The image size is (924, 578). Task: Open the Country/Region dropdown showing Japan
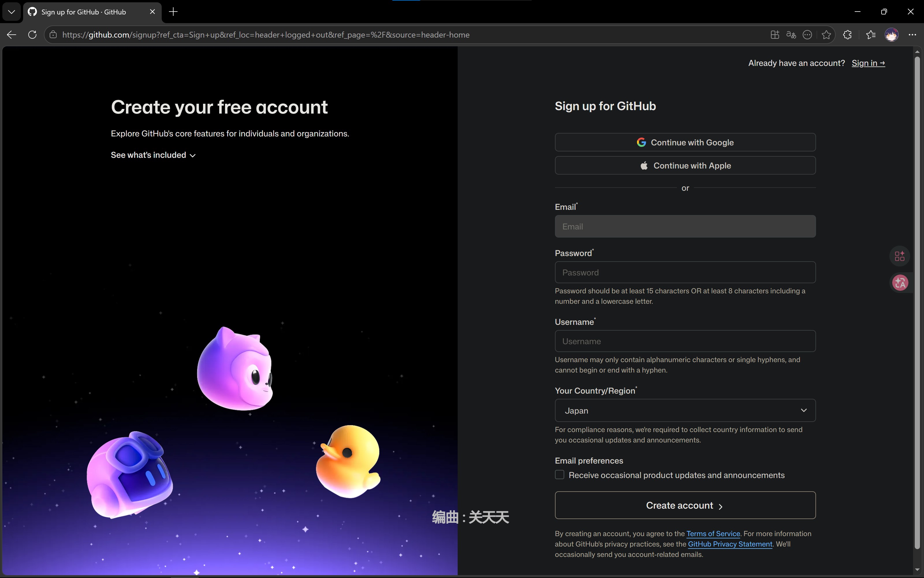point(685,410)
